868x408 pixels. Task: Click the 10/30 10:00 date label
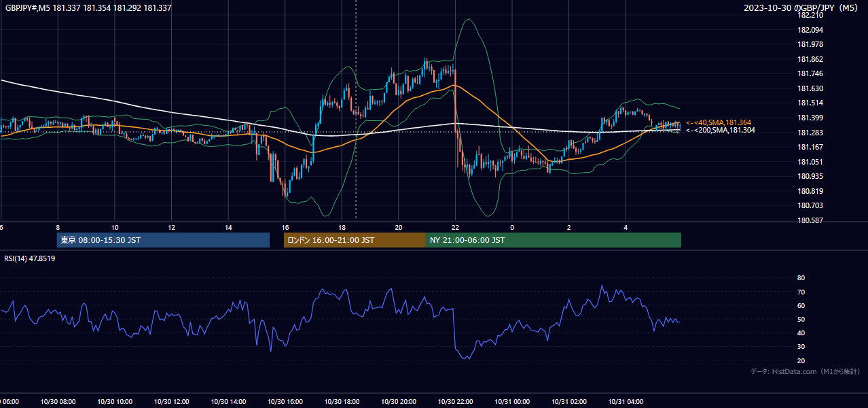(115, 402)
